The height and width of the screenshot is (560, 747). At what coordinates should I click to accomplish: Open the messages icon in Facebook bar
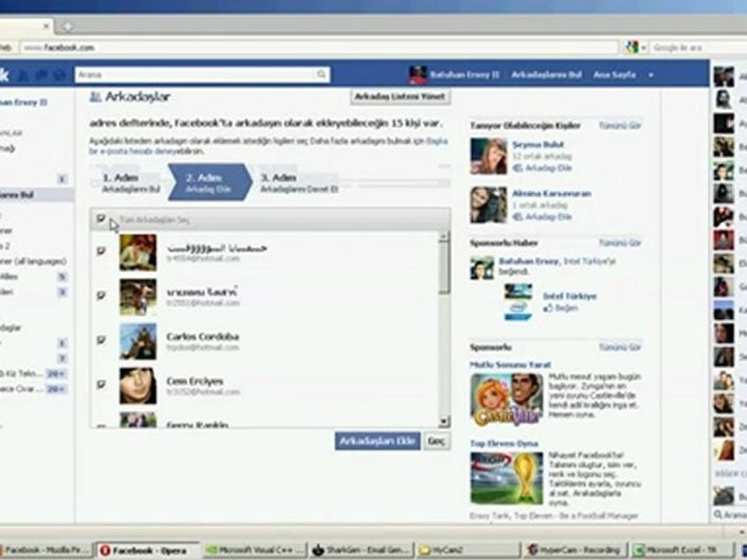(x=42, y=75)
